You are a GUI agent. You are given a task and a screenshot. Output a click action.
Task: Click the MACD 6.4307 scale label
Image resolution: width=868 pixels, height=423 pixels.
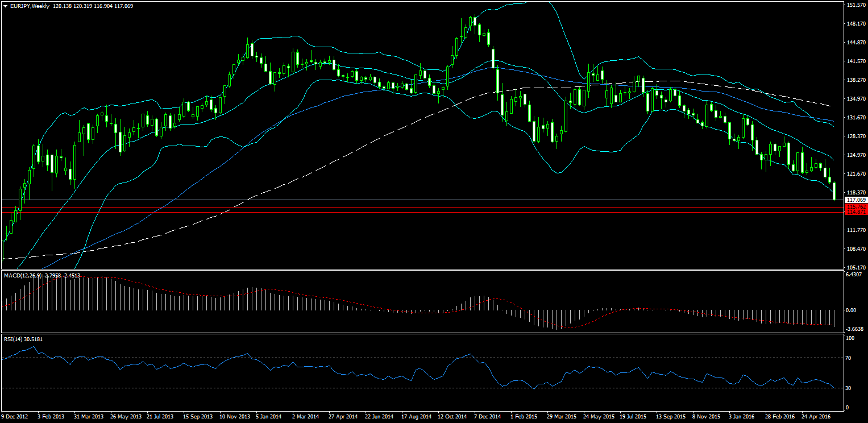coord(854,275)
